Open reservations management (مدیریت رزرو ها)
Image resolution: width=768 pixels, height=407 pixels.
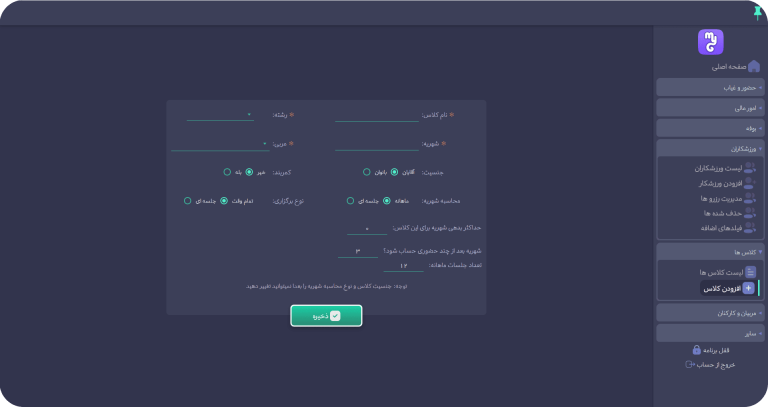click(x=728, y=198)
